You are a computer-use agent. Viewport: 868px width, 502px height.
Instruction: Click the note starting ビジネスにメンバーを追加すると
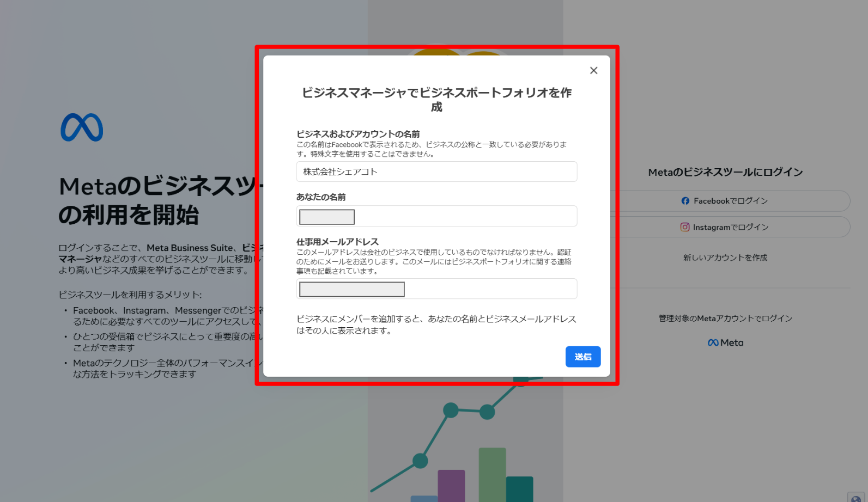click(x=436, y=325)
